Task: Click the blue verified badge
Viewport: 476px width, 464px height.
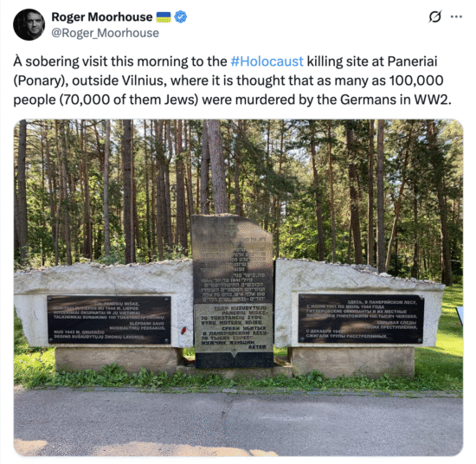Action: [x=180, y=16]
